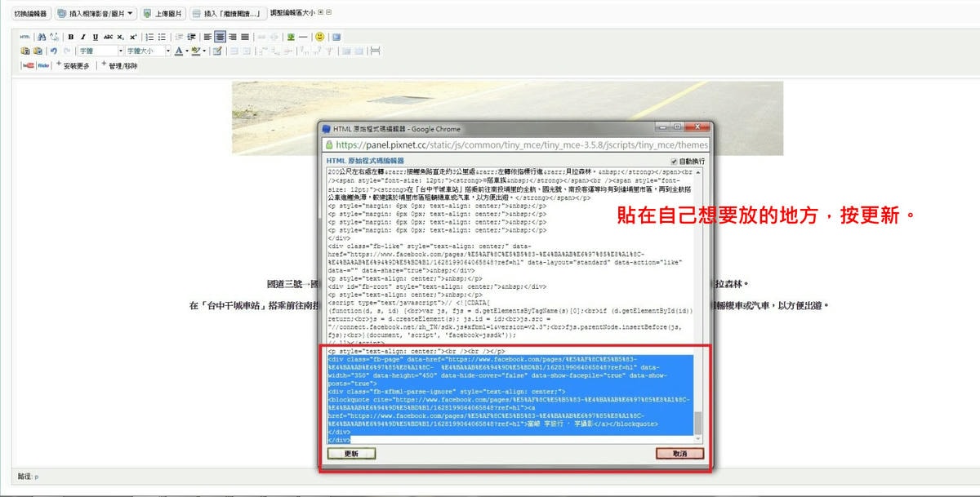This screenshot has width=980, height=497.
Task: Open the text color dropdown arrow
Action: [186, 51]
